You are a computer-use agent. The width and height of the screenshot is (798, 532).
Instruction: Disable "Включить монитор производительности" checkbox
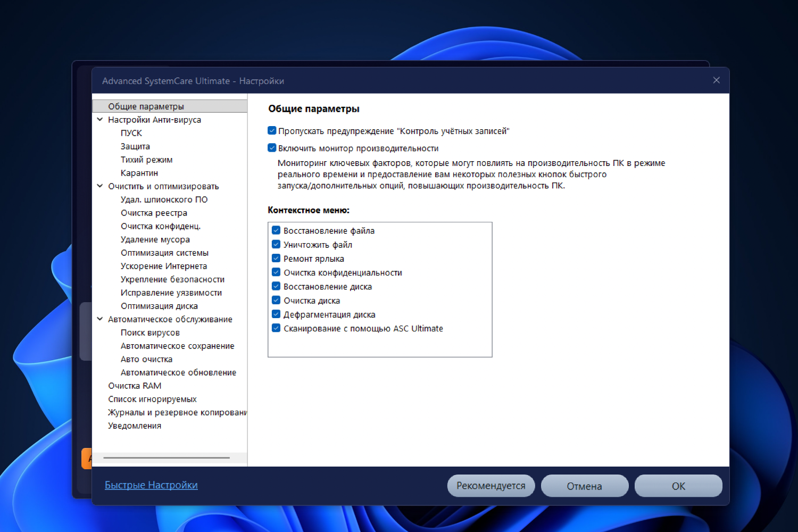coord(272,148)
